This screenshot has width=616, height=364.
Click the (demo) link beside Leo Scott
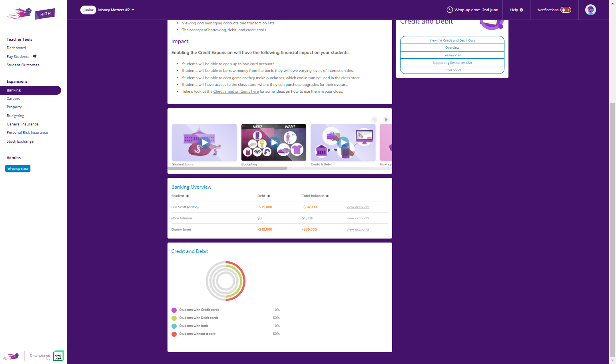(x=193, y=207)
